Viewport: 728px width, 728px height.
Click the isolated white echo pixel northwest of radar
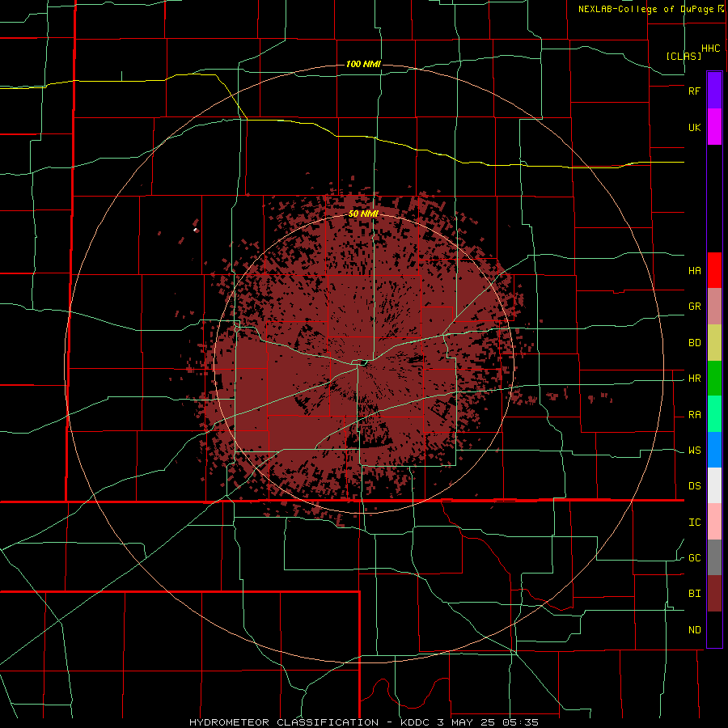click(194, 230)
